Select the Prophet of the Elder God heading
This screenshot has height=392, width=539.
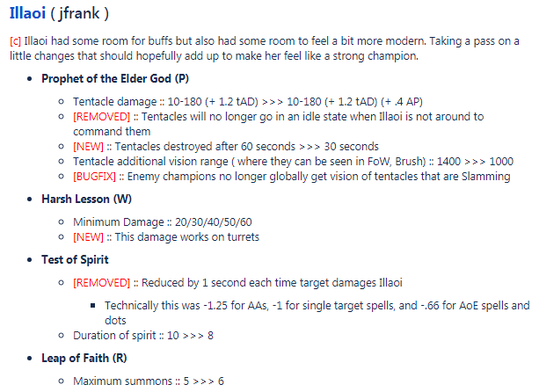click(x=113, y=79)
